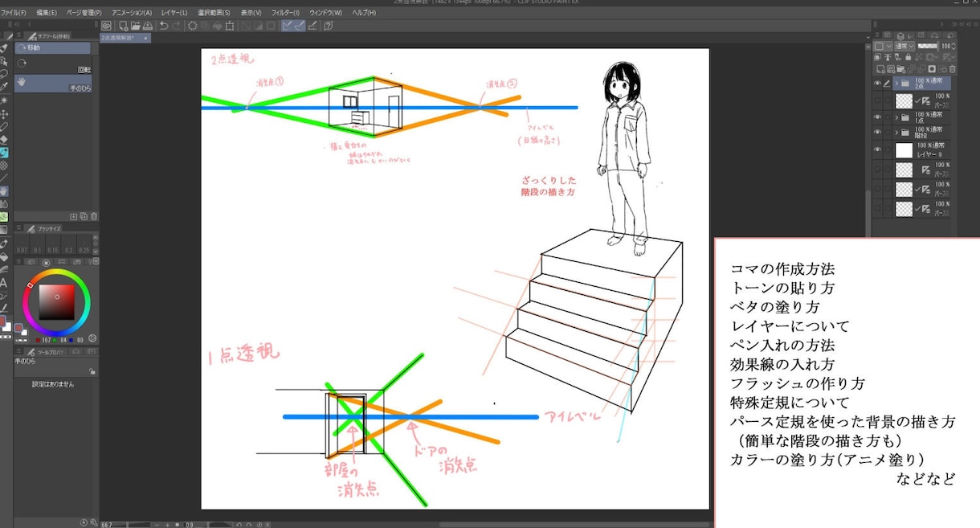Open the フィルター(I) menu

[285, 13]
